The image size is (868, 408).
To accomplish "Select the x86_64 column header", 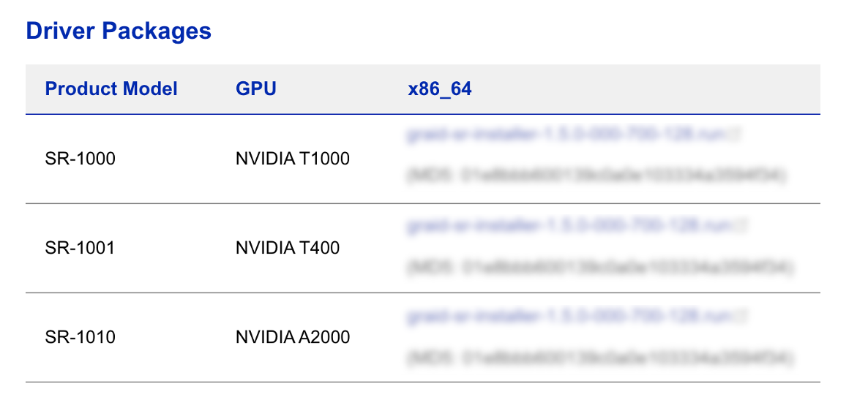I will [x=440, y=89].
